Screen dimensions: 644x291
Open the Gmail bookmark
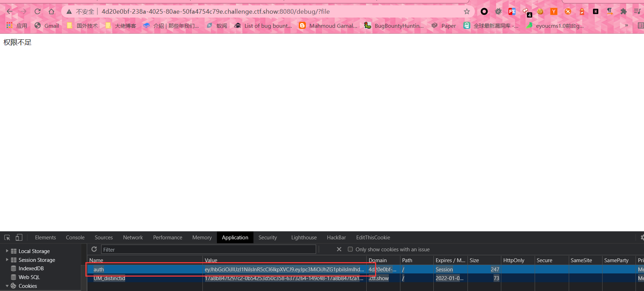click(47, 26)
